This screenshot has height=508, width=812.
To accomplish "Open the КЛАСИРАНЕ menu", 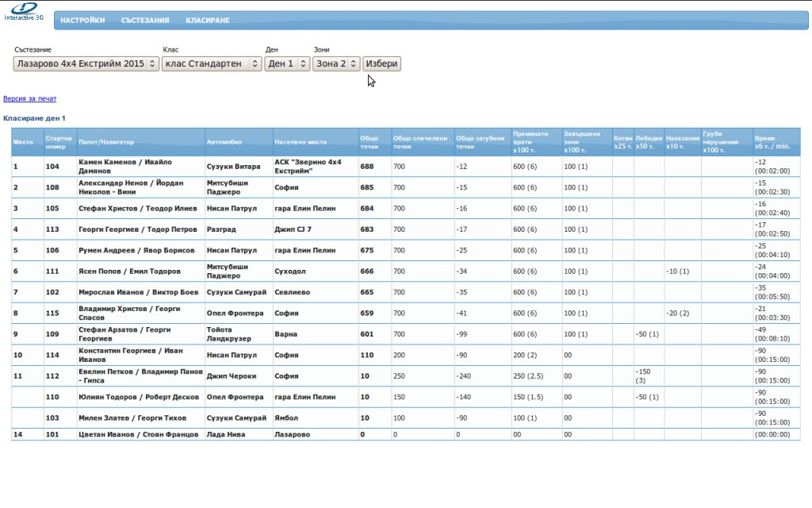I will tap(208, 20).
